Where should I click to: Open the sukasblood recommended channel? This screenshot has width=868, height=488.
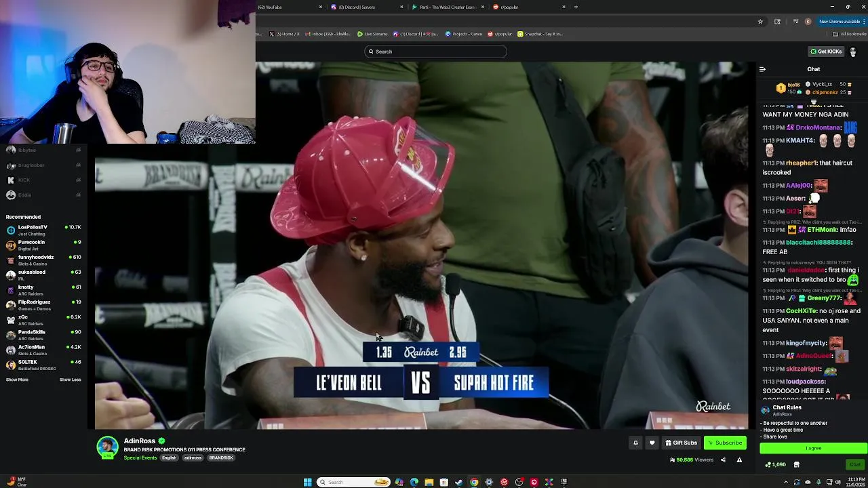(43, 274)
